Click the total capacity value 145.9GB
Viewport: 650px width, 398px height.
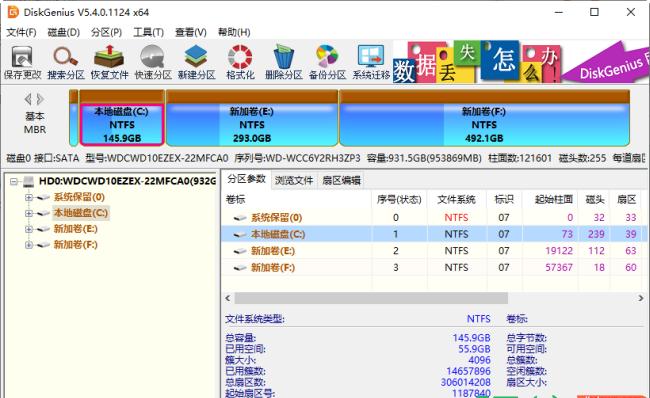[x=471, y=338]
